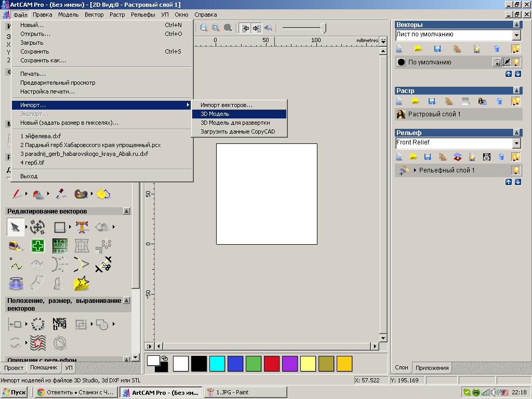Choose Импорт векторов... submenu item
Viewport: 532px width, 399px height.
point(239,105)
